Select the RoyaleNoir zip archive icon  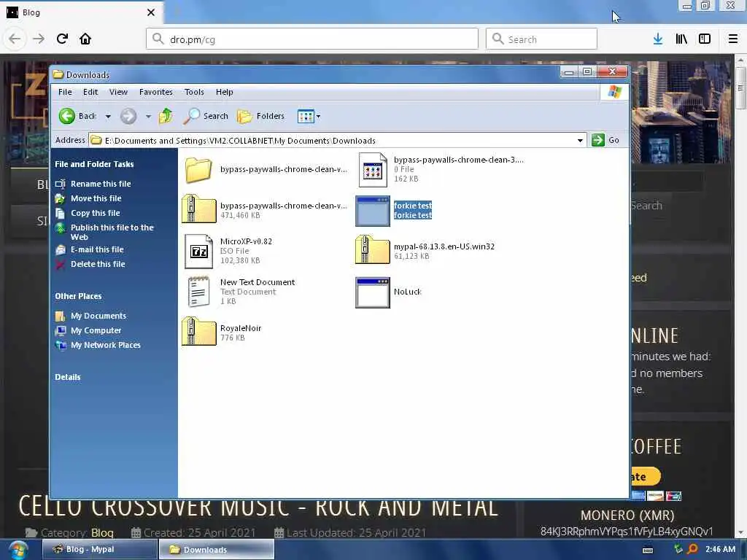(198, 331)
